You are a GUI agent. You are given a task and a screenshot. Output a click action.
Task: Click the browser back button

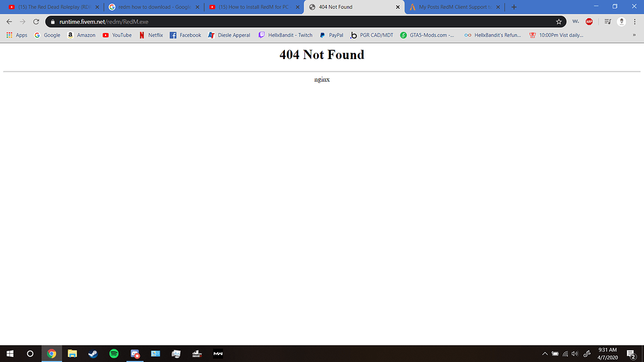pyautogui.click(x=9, y=21)
